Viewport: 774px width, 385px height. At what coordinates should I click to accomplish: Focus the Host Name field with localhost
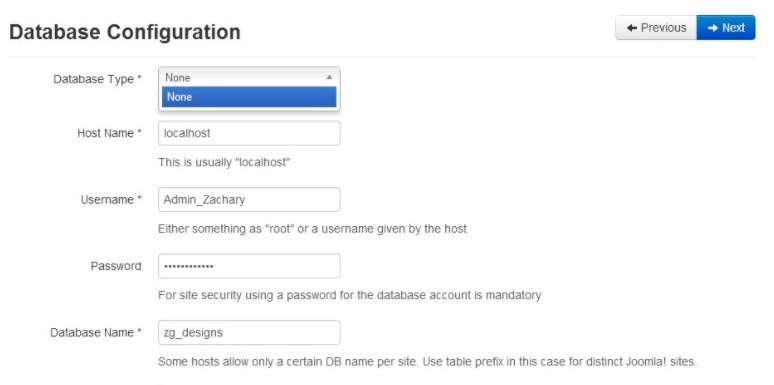(x=249, y=133)
